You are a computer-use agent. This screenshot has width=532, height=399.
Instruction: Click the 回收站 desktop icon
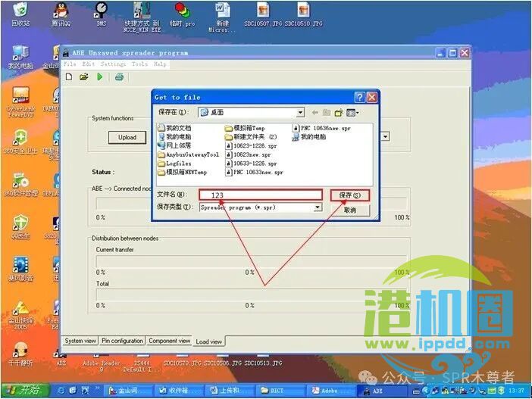click(x=20, y=14)
